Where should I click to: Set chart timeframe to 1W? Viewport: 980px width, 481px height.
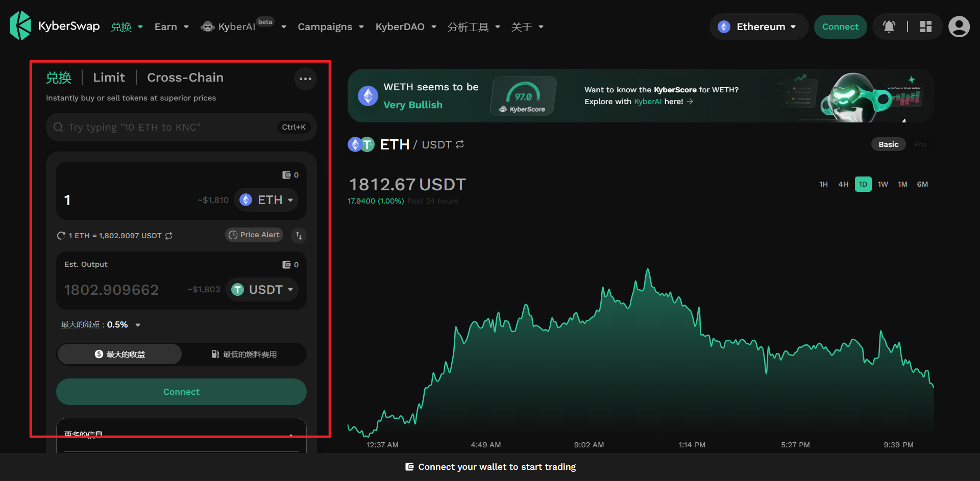[883, 184]
